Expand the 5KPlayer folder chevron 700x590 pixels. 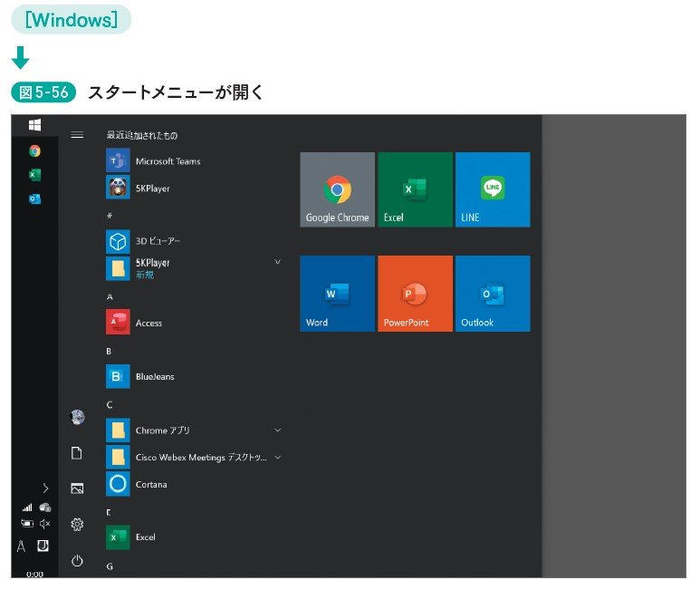(x=278, y=262)
